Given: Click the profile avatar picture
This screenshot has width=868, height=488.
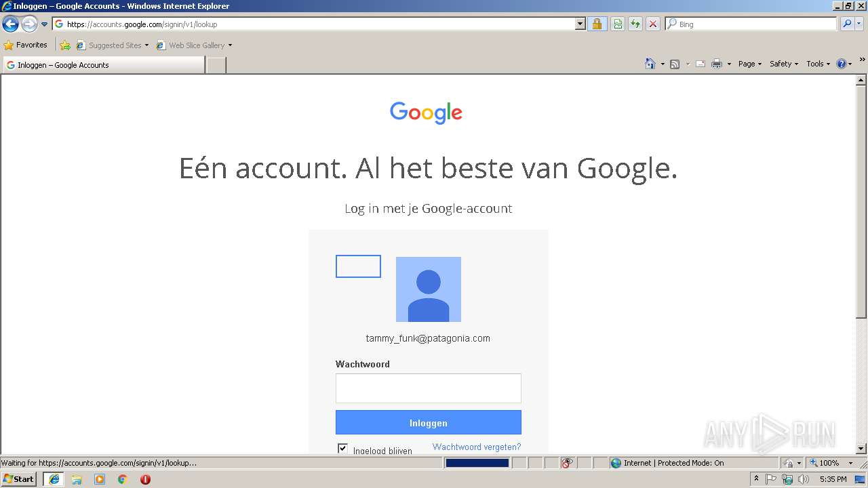Looking at the screenshot, I should 429,289.
